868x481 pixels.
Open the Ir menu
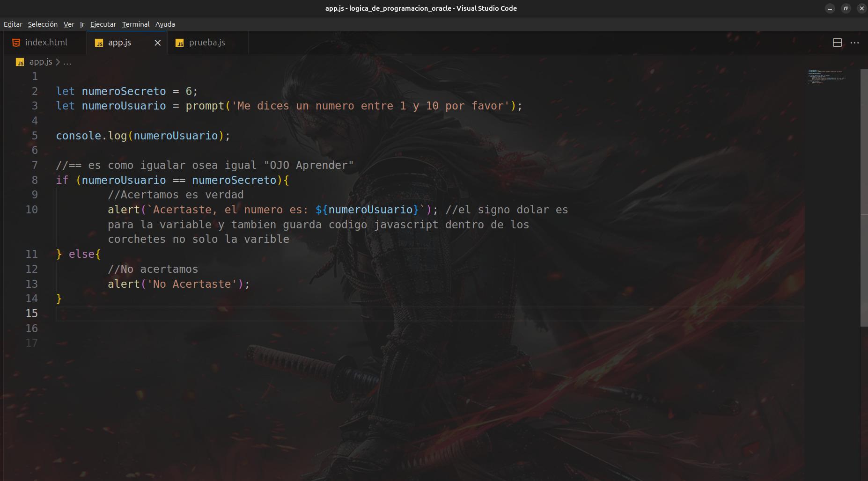[82, 24]
